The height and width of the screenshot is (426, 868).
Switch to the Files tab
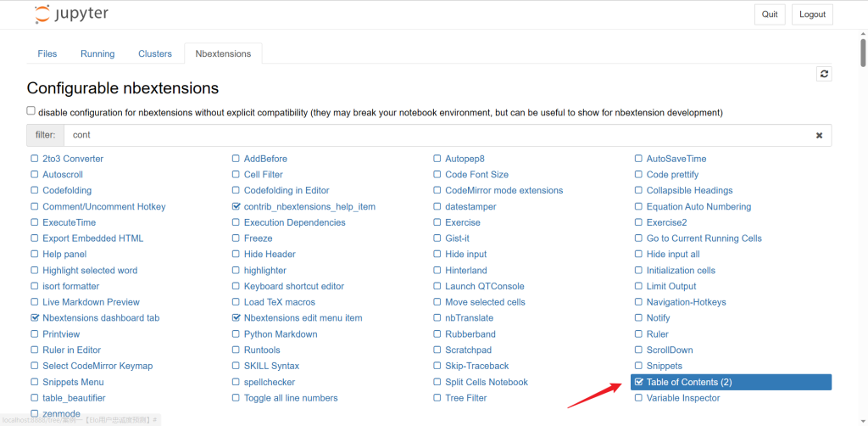pyautogui.click(x=47, y=53)
